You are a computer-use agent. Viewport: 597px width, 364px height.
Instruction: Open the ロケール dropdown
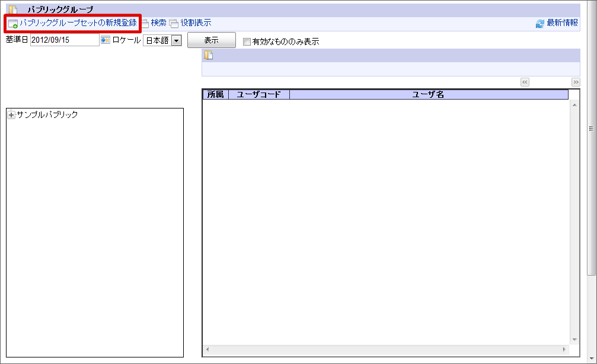(x=162, y=40)
